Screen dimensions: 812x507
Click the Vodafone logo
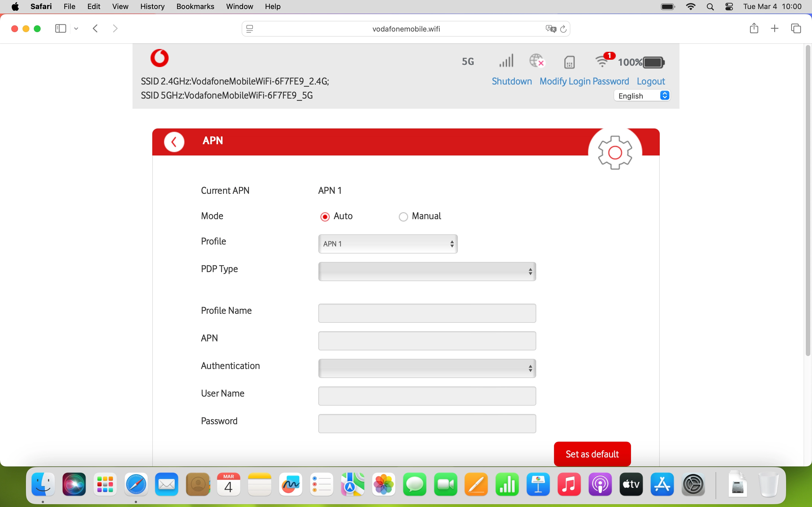159,58
